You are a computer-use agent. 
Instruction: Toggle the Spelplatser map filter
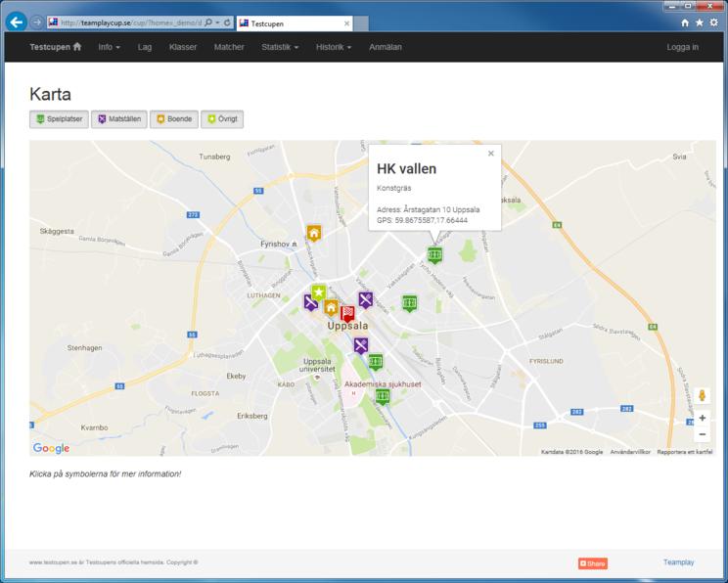coord(59,119)
